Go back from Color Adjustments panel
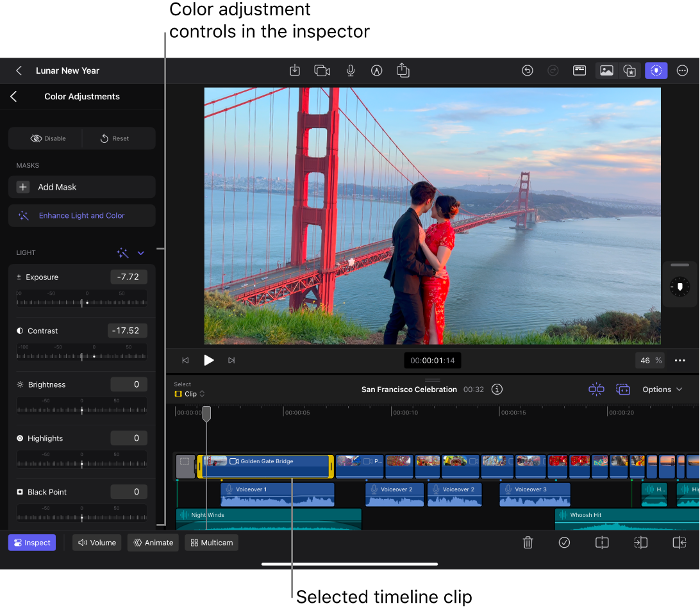Viewport: 700px width, 615px height. coord(14,96)
